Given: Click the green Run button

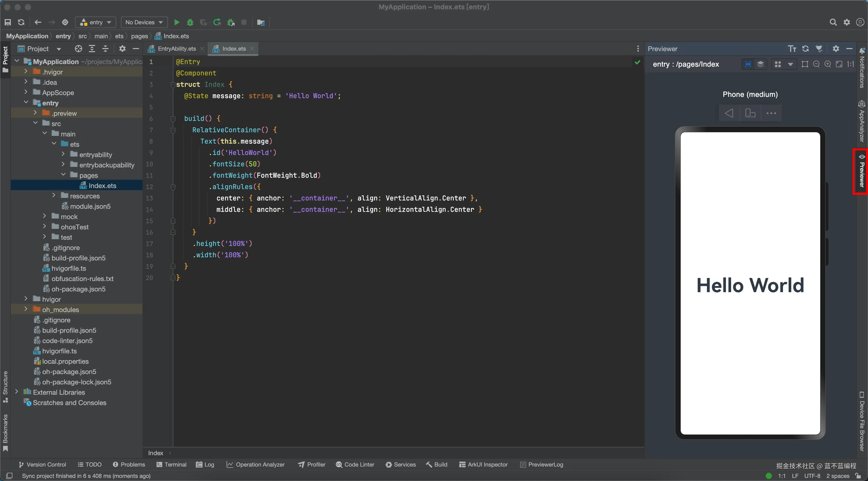Looking at the screenshot, I should [x=176, y=22].
